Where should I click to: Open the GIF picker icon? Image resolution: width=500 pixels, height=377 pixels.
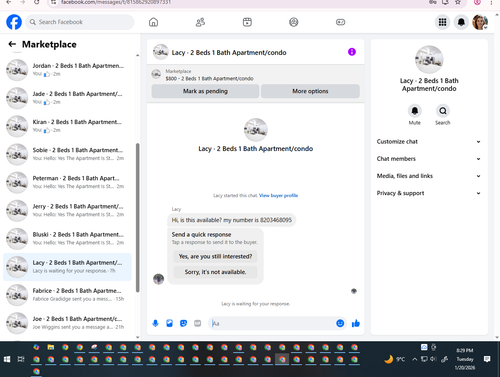[198, 323]
